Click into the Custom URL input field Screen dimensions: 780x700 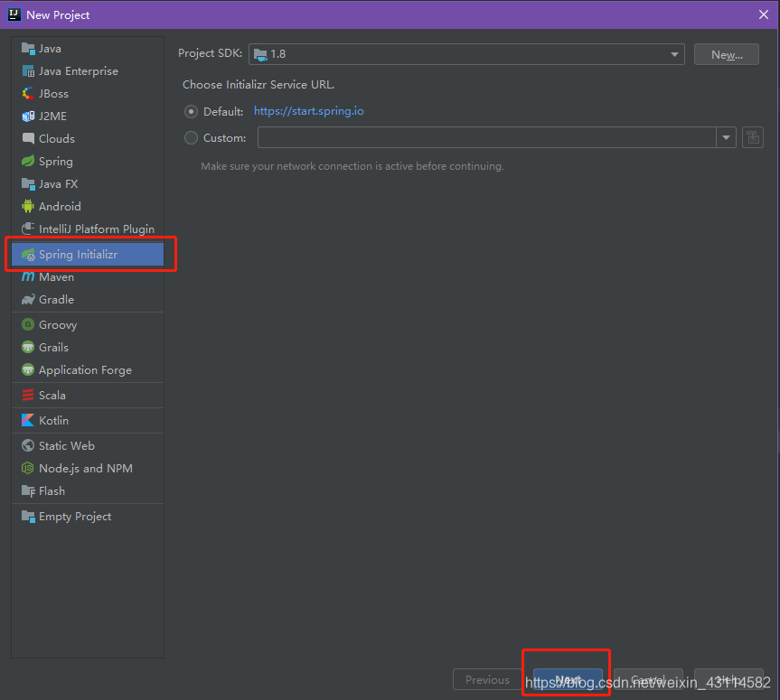pos(486,137)
